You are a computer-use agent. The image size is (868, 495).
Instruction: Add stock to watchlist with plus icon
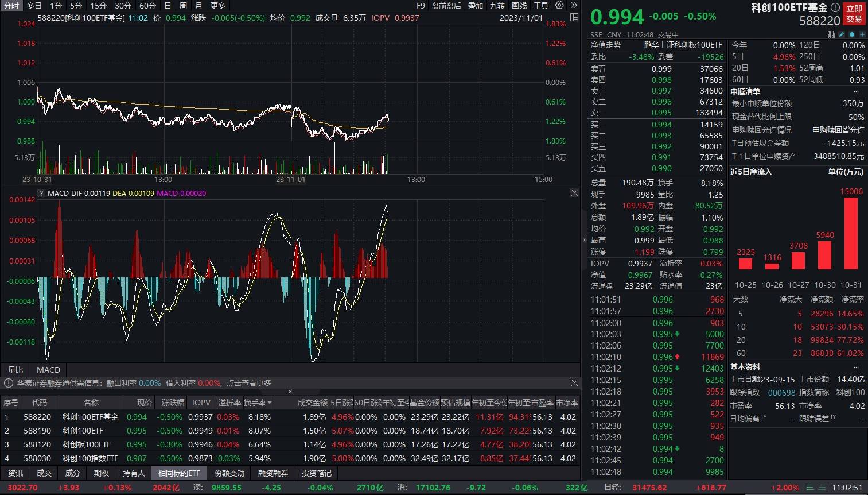(x=862, y=34)
